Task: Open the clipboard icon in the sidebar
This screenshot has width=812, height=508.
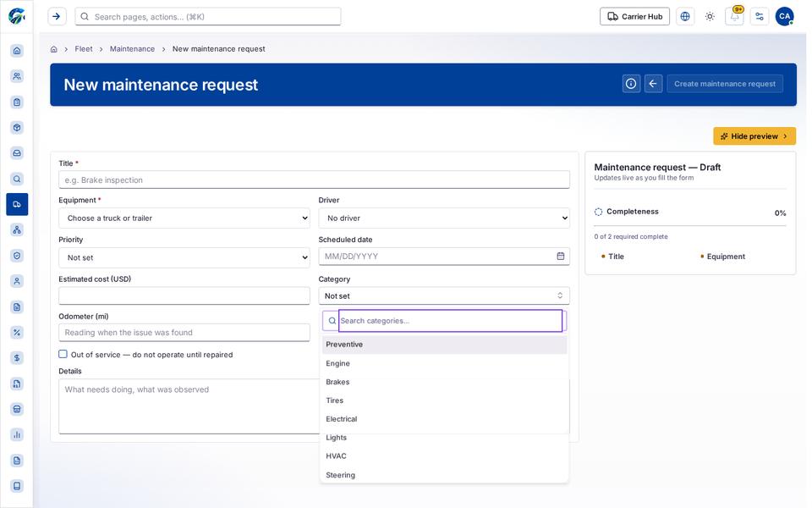Action: (x=17, y=102)
